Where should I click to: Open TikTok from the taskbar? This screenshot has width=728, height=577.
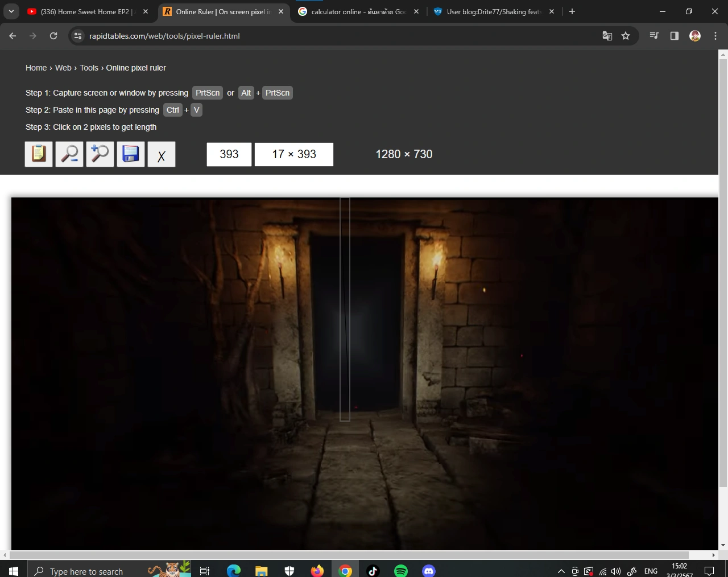pos(373,571)
